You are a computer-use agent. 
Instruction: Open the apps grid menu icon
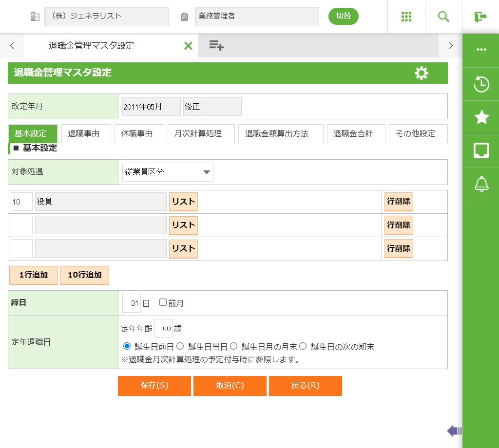tap(406, 17)
